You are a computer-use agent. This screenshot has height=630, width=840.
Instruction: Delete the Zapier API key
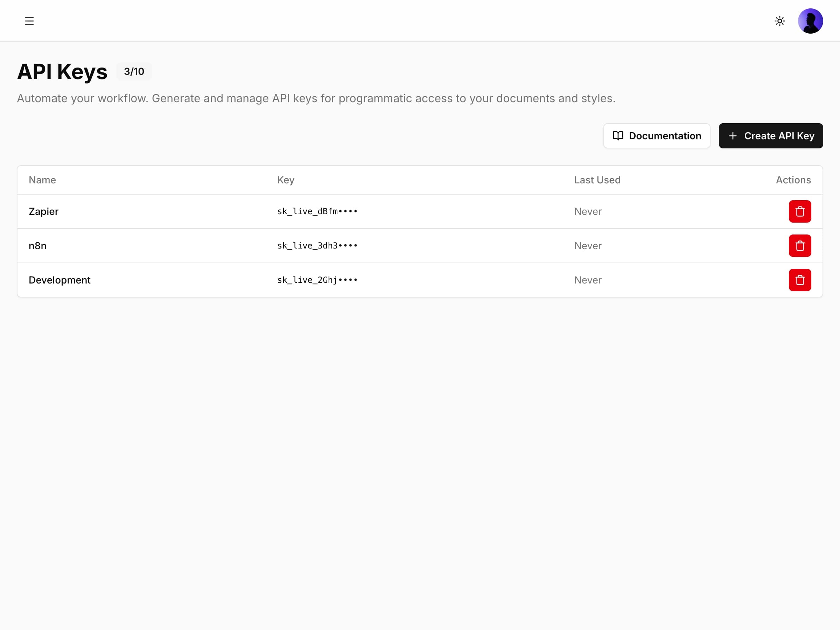[800, 211]
